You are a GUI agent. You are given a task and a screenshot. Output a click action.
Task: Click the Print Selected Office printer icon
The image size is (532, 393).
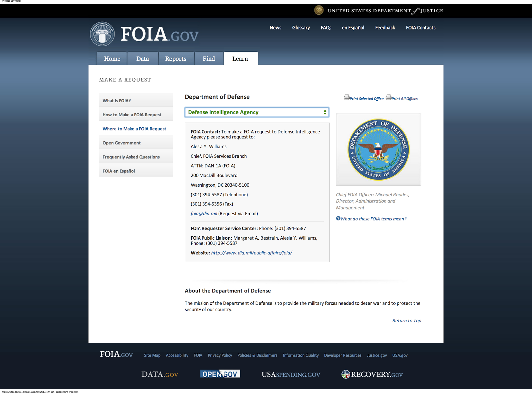347,97
